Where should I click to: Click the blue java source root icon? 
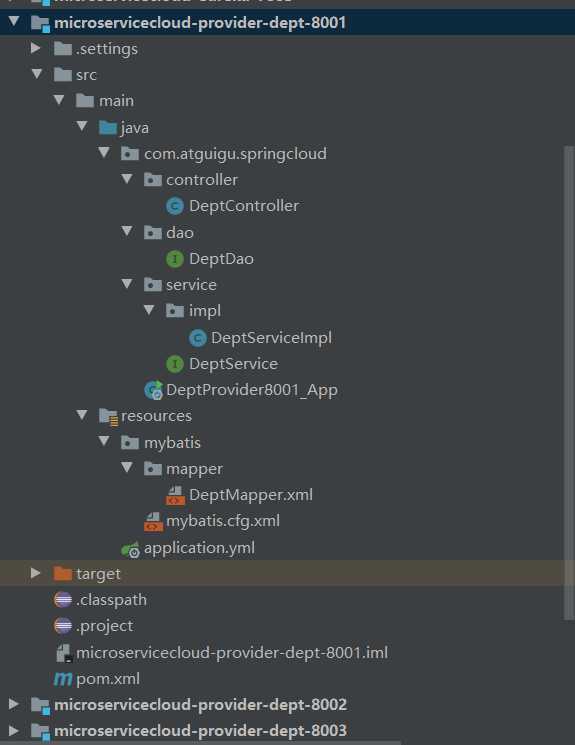pyautogui.click(x=108, y=127)
